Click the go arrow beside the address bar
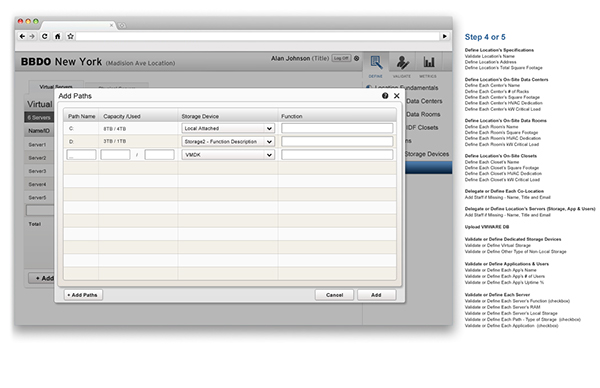600x388 pixels. click(x=445, y=36)
